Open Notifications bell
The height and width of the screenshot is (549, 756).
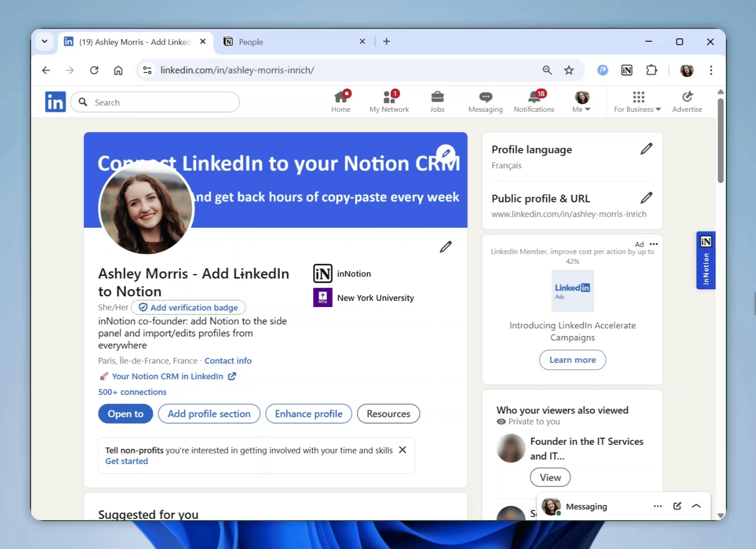tap(534, 102)
